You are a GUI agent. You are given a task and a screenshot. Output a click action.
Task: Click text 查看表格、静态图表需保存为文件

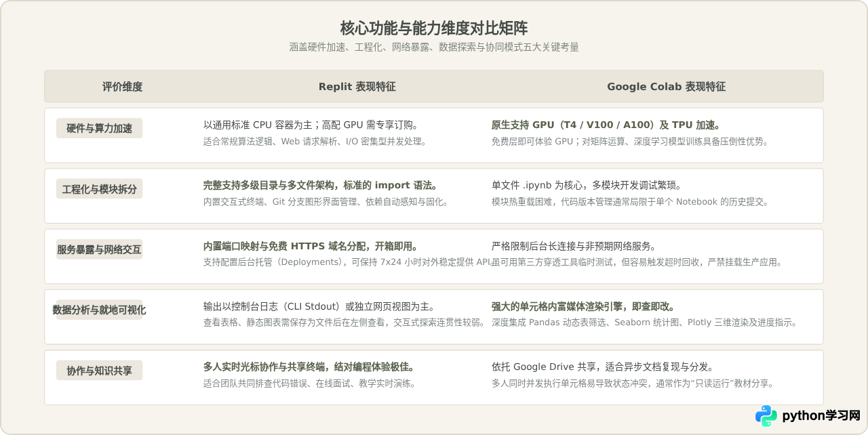click(x=279, y=323)
